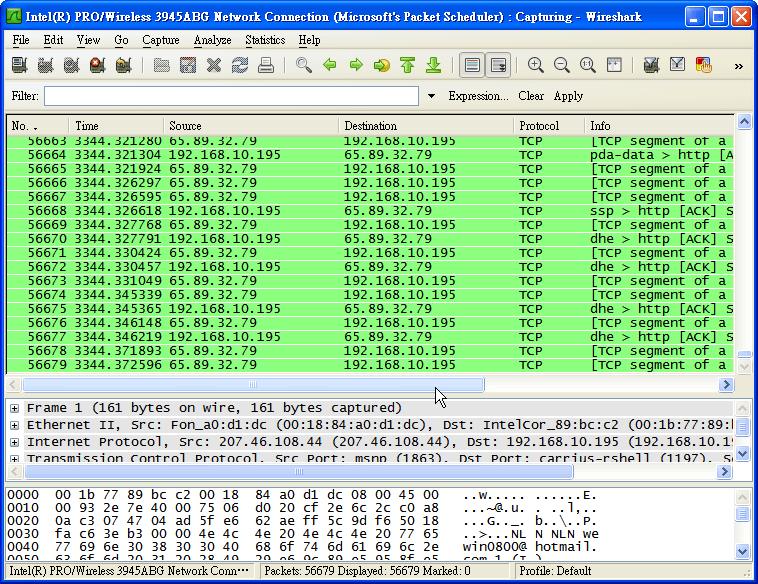Start a new live capture icon
This screenshot has width=758, height=584.
click(72, 65)
